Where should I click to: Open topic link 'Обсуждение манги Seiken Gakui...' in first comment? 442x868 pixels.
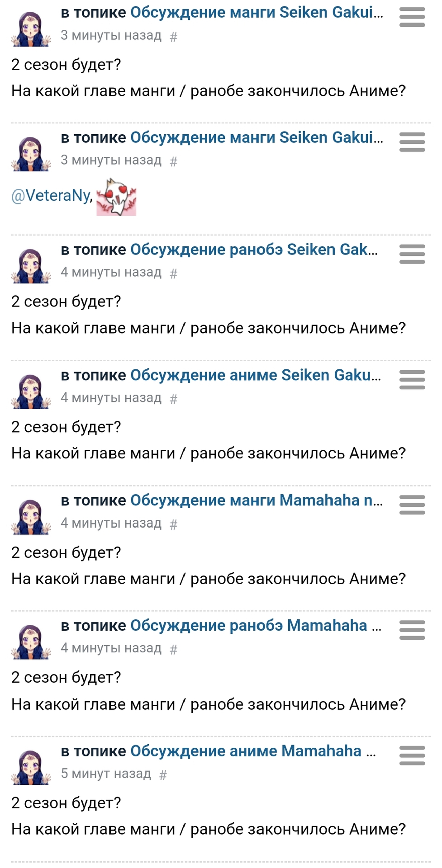click(257, 13)
